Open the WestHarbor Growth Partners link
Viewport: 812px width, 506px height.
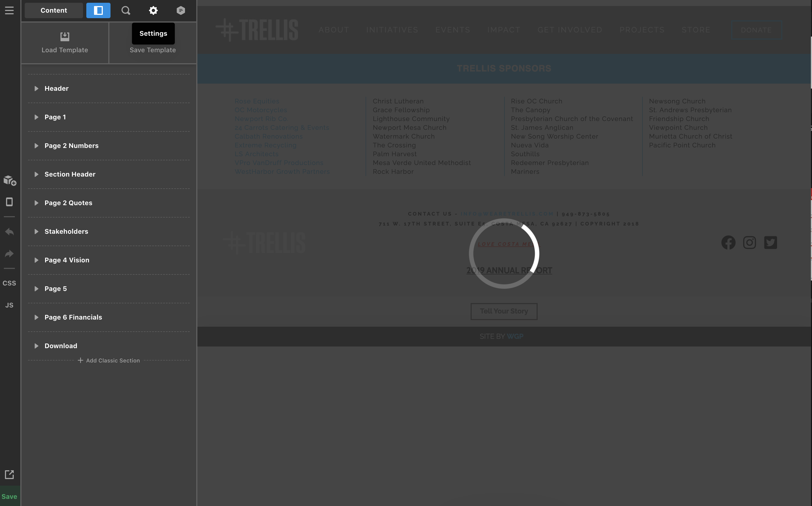pyautogui.click(x=282, y=171)
